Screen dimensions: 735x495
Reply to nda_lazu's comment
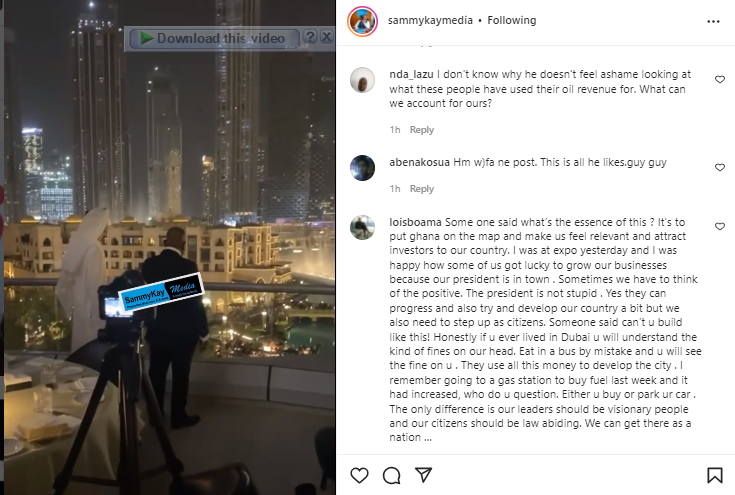pos(421,130)
